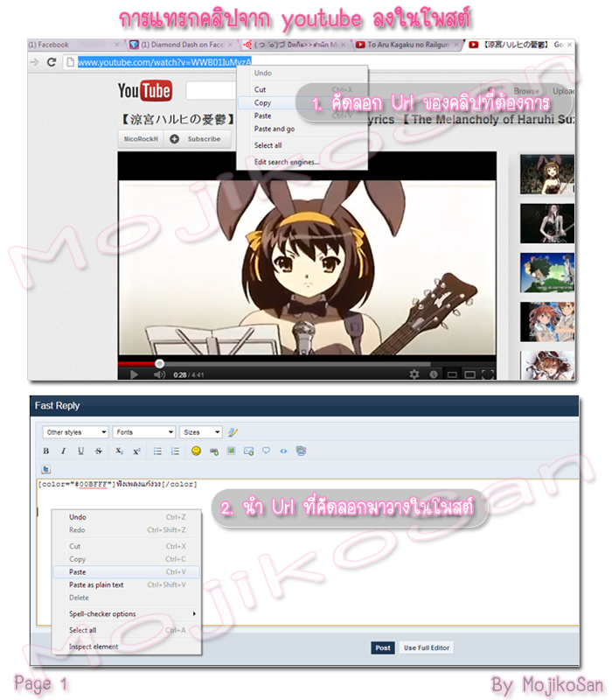Click the Browse link on YouTube
Screen dimensions: 612x700
526,91
